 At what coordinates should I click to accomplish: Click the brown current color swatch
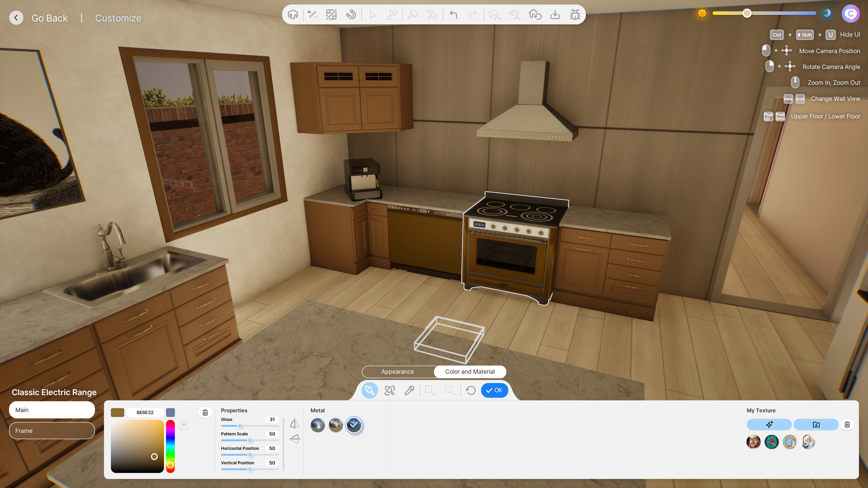point(117,412)
